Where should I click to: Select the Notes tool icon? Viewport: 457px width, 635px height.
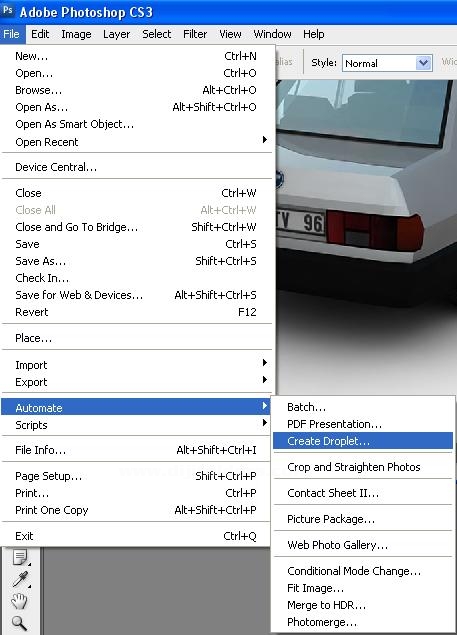point(19,557)
